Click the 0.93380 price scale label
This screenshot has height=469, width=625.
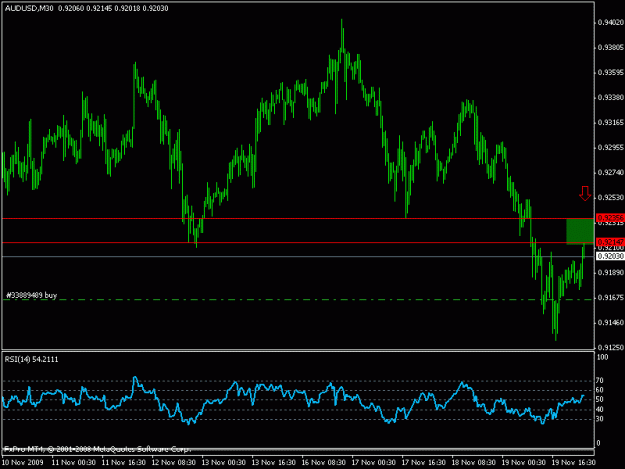[x=611, y=98]
